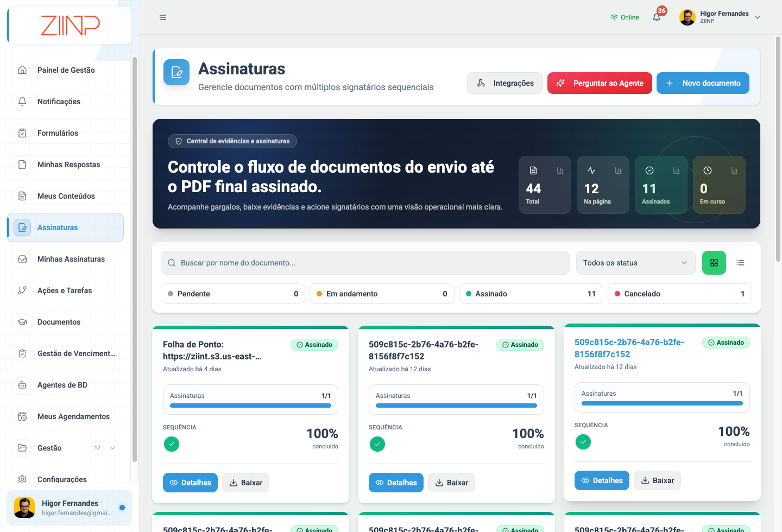Create a Novo documento
Viewport: 782px width, 532px height.
703,83
